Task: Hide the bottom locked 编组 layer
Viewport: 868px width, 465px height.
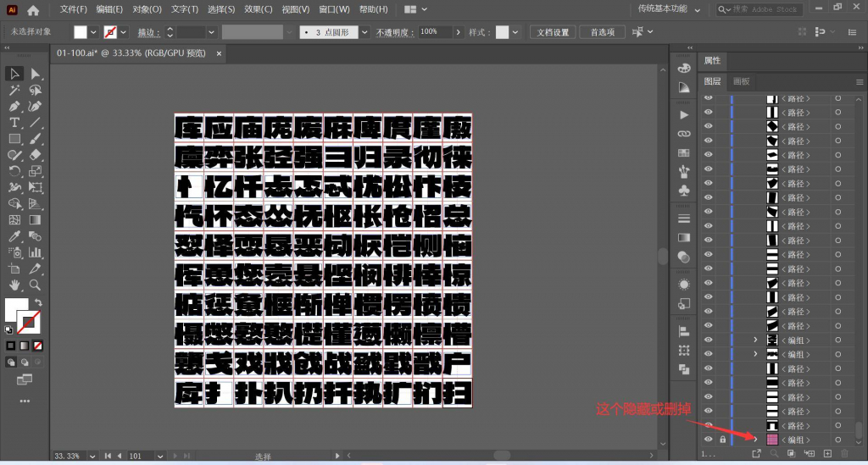Action: coord(708,440)
